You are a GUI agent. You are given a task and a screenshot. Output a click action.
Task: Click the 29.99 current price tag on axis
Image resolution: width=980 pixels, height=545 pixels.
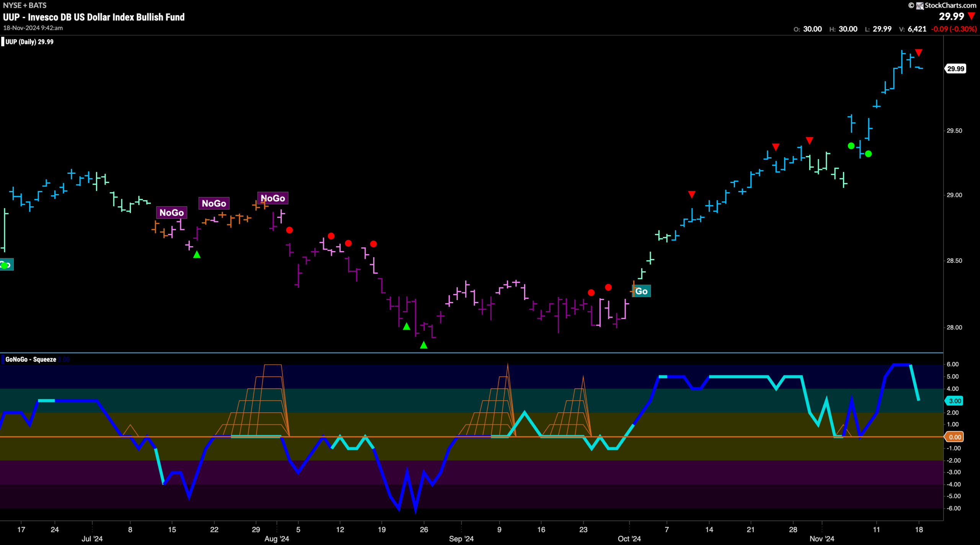click(955, 69)
